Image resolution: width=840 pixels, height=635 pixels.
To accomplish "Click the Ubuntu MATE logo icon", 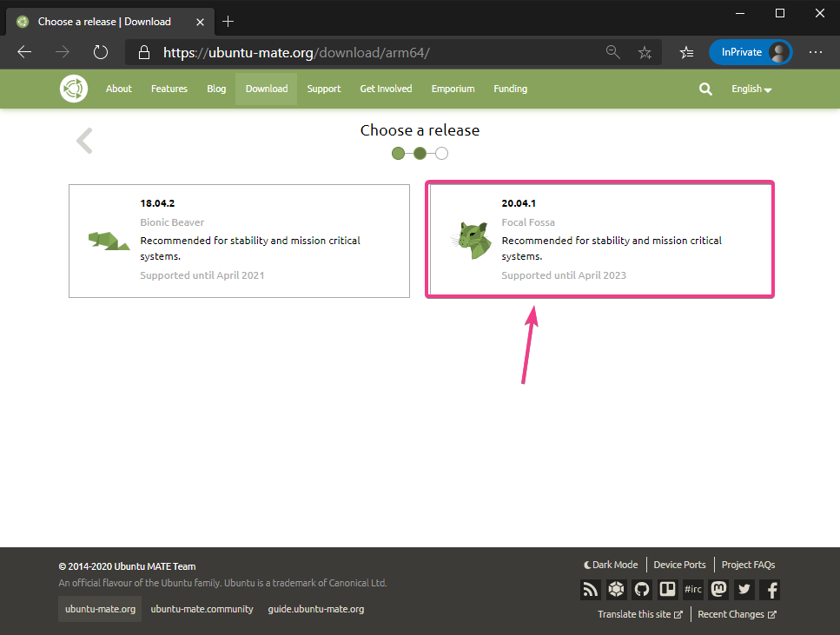I will pos(74,89).
